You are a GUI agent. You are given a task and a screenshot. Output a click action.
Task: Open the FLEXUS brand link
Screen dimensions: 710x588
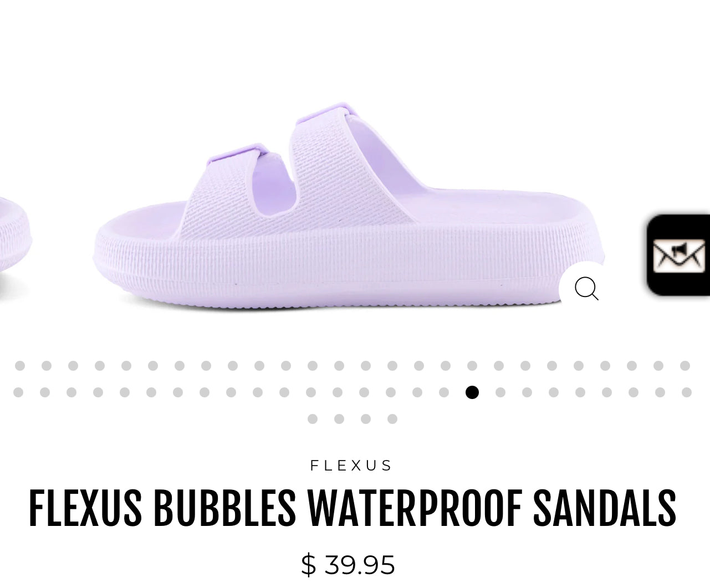tap(351, 466)
